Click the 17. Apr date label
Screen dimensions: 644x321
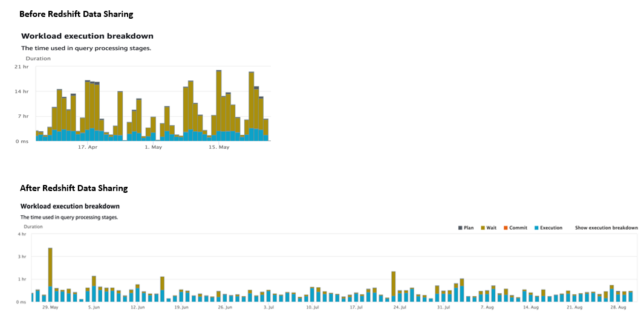(x=88, y=147)
